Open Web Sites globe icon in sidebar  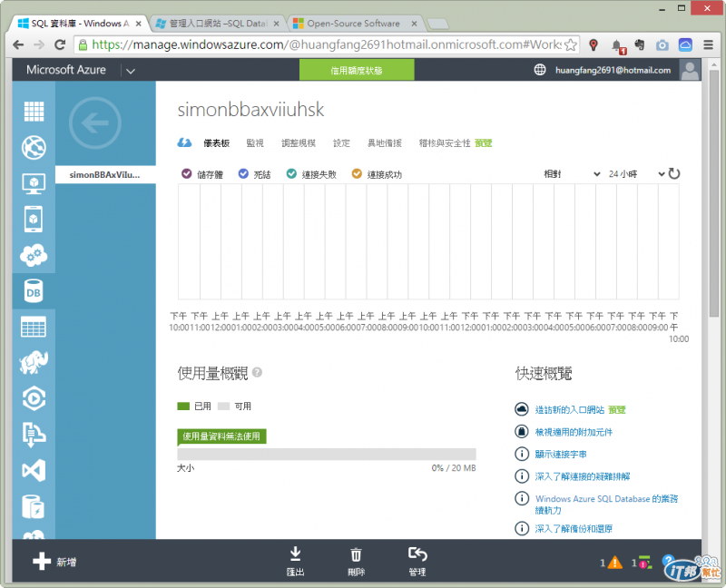[x=34, y=148]
